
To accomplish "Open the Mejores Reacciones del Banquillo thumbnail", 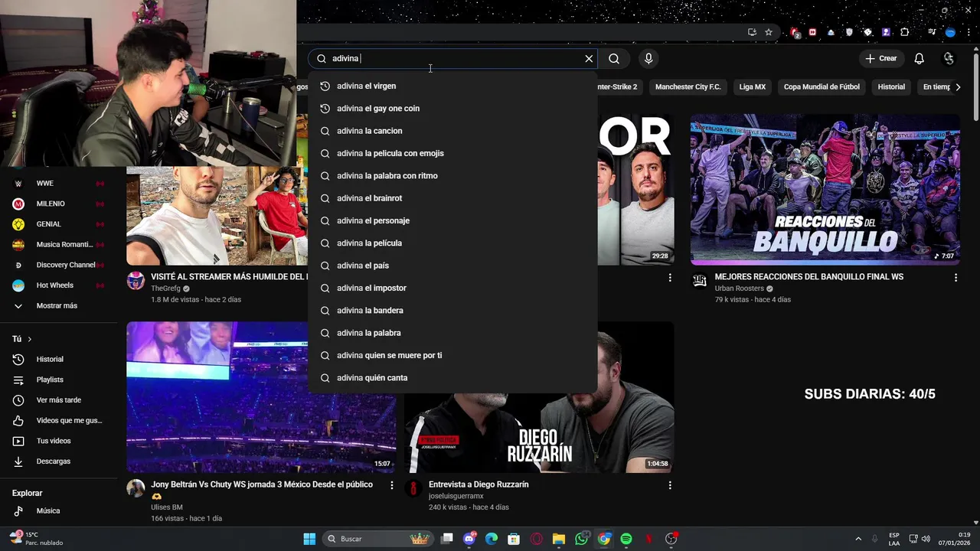I will [x=825, y=190].
